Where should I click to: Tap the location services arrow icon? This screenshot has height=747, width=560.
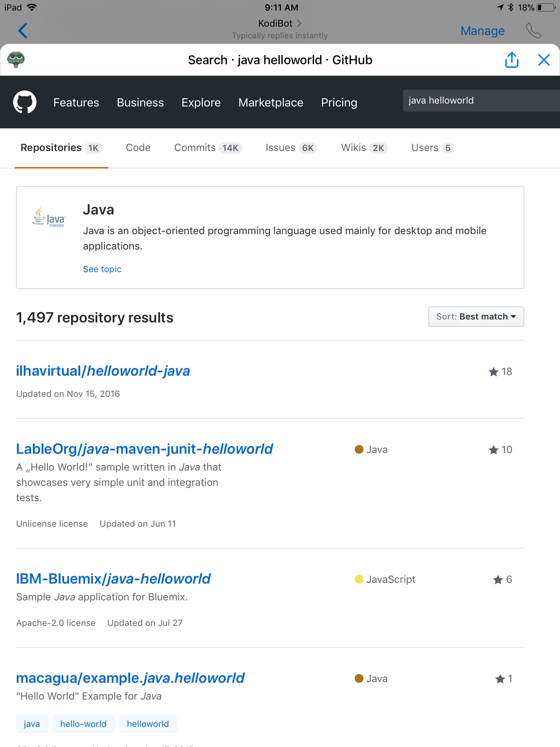[500, 7]
